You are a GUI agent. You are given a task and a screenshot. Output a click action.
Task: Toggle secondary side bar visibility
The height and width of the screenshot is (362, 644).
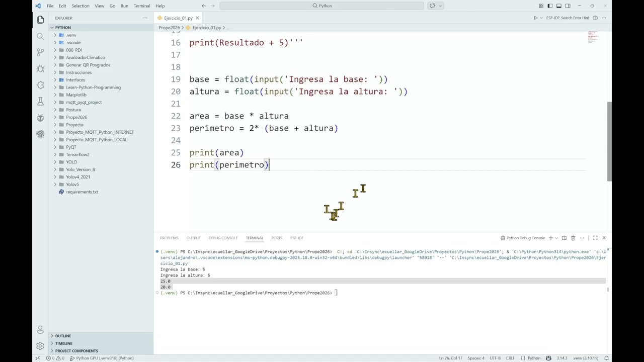568,6
